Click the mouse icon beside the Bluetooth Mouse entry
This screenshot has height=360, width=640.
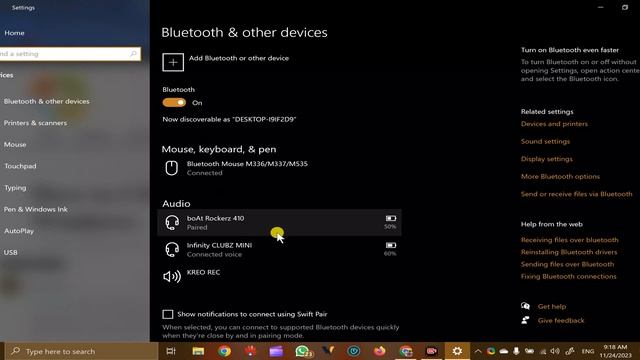point(171,168)
